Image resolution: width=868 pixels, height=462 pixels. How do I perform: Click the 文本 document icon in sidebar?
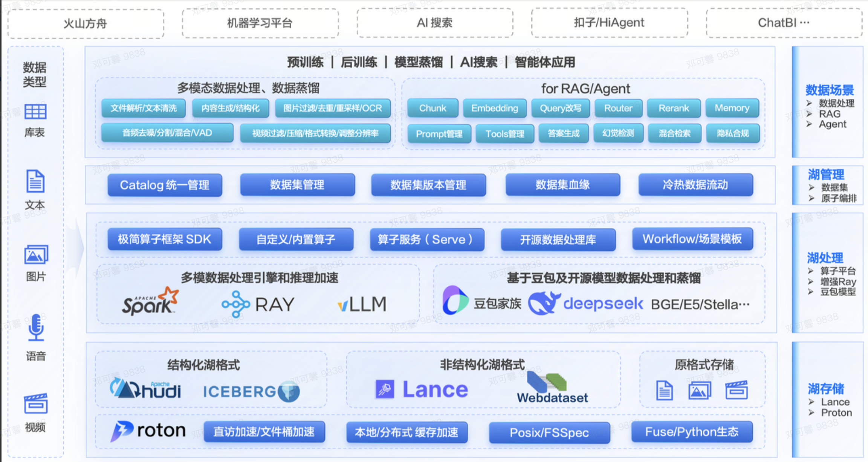[35, 181]
